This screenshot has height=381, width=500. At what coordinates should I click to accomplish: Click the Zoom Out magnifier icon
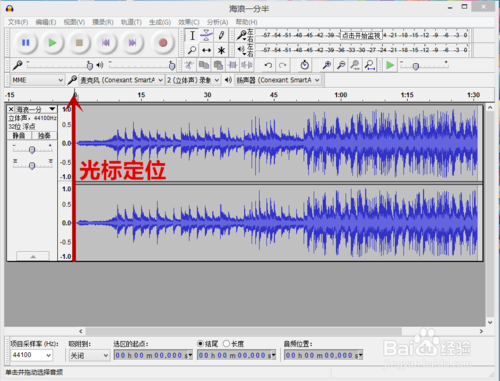coord(341,65)
